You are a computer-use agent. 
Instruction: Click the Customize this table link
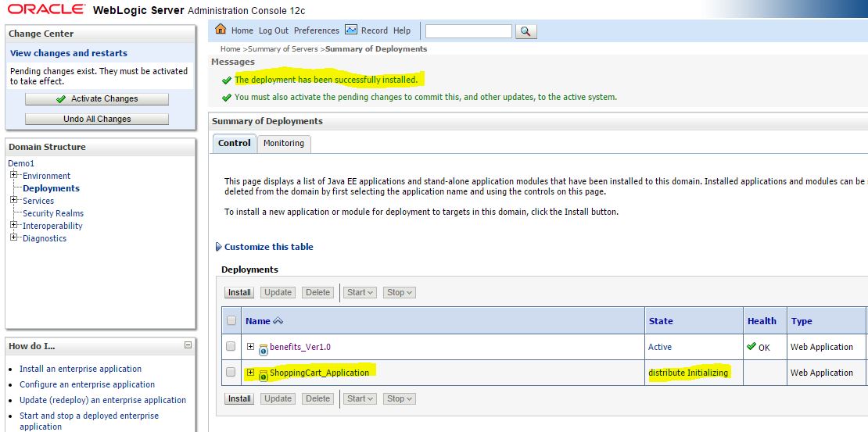pos(268,247)
